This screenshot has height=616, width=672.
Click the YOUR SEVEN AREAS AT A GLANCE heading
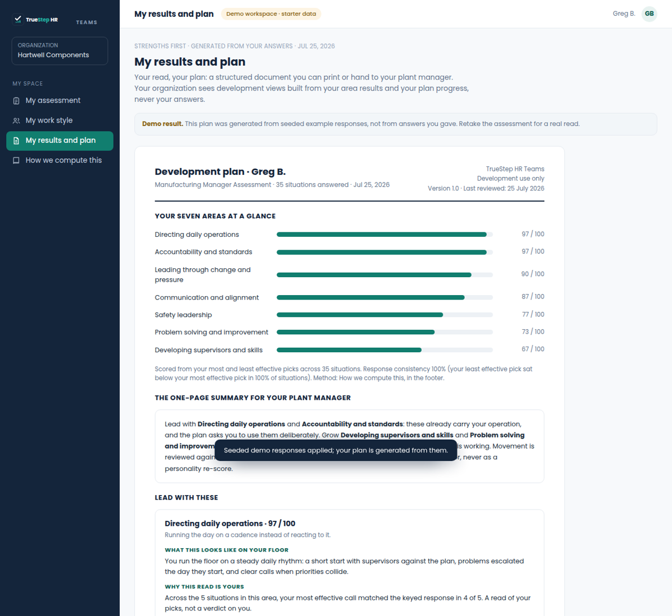(215, 216)
